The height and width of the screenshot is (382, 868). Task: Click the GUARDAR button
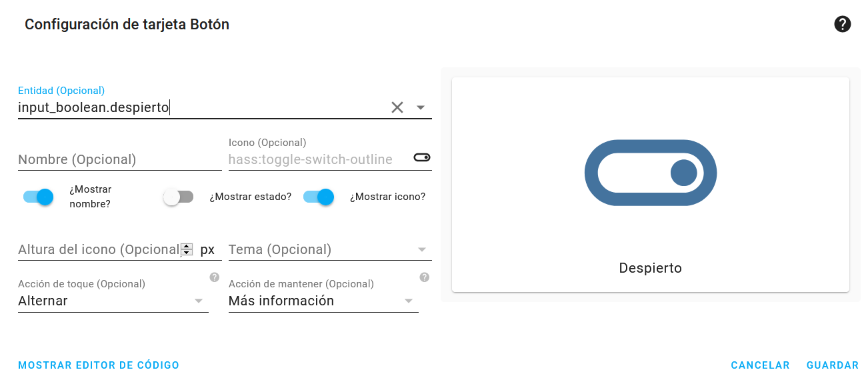pos(833,365)
